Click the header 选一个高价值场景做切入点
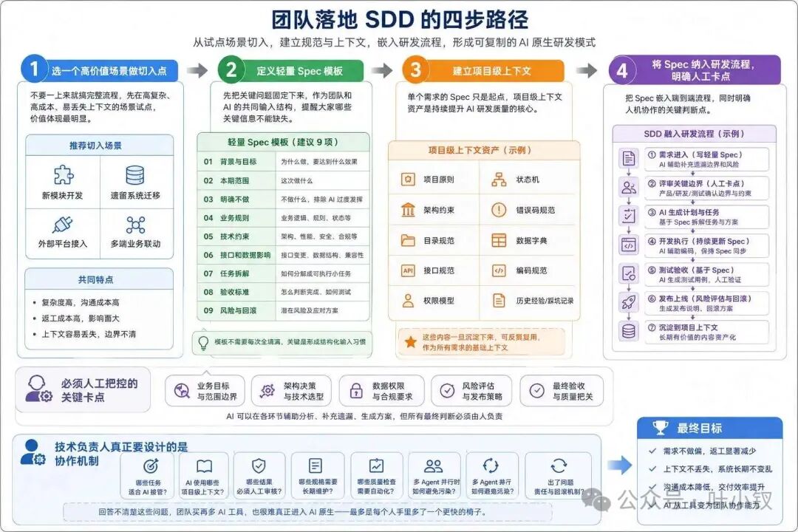The width and height of the screenshot is (798, 532). (100, 70)
